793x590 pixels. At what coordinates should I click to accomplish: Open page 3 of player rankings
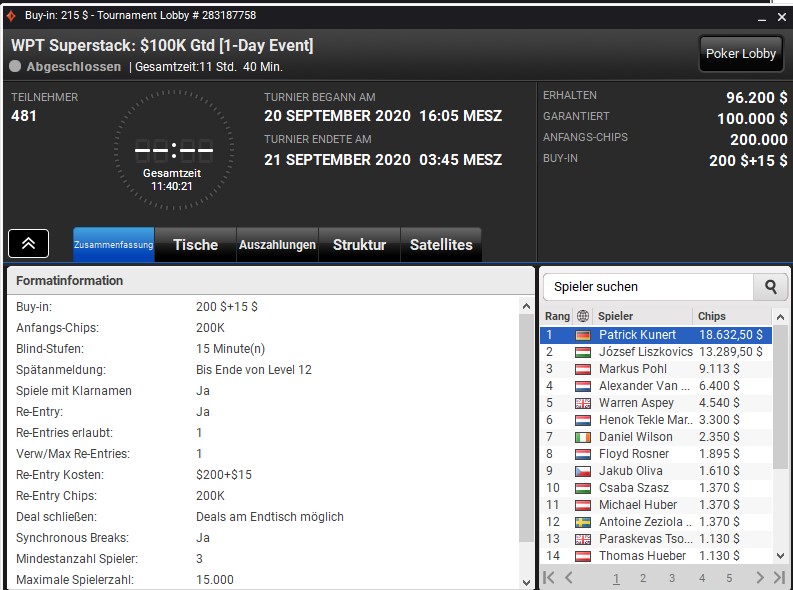click(x=672, y=578)
